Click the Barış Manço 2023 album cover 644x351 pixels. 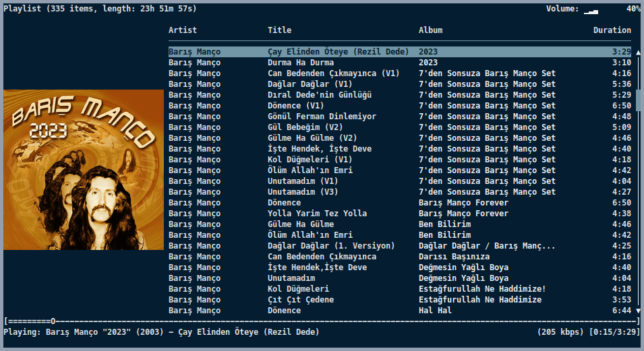(x=84, y=170)
